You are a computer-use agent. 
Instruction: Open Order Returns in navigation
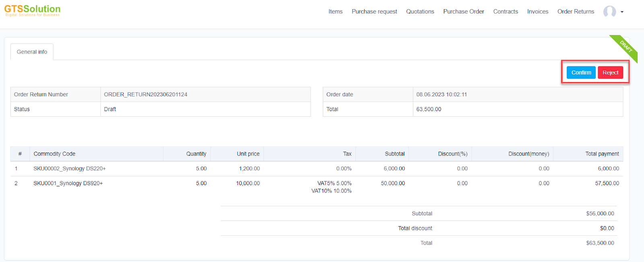click(x=575, y=12)
